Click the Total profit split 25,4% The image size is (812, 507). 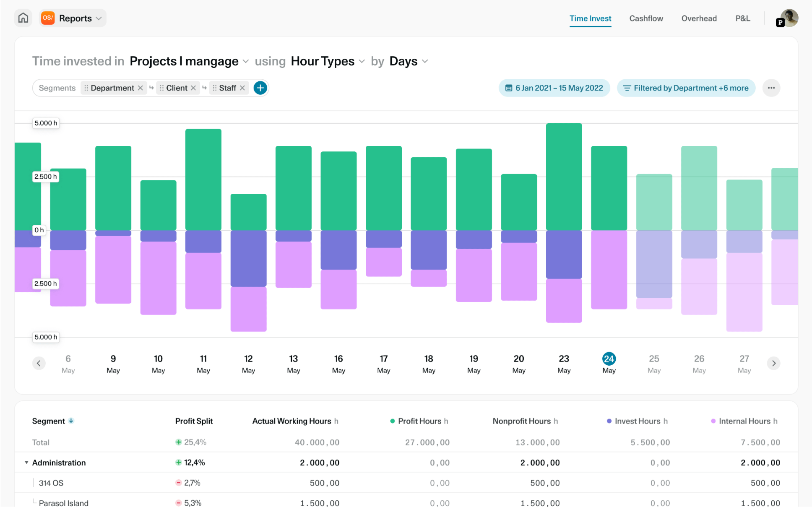click(191, 442)
